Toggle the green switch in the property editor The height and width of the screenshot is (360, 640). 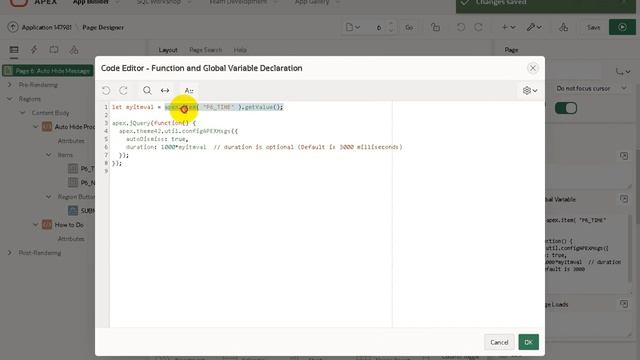[x=566, y=108]
